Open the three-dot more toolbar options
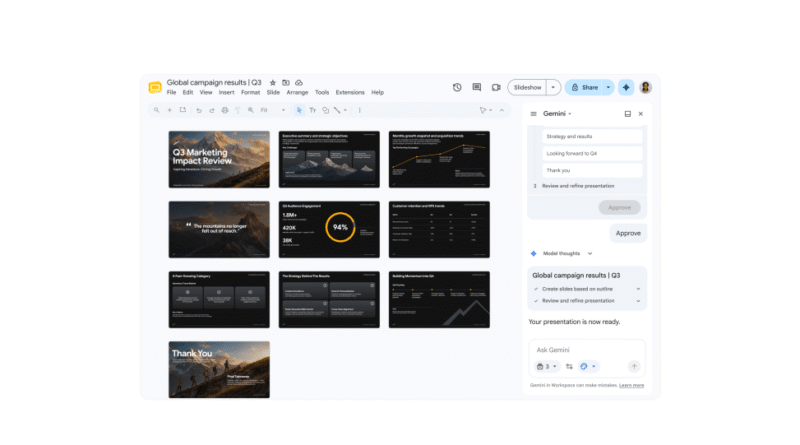 pos(360,110)
